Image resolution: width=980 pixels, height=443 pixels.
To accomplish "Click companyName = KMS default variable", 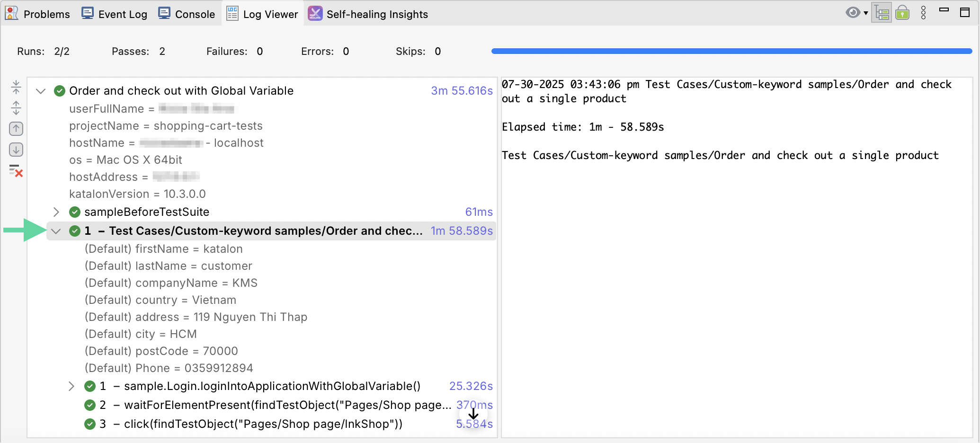I will coord(171,283).
